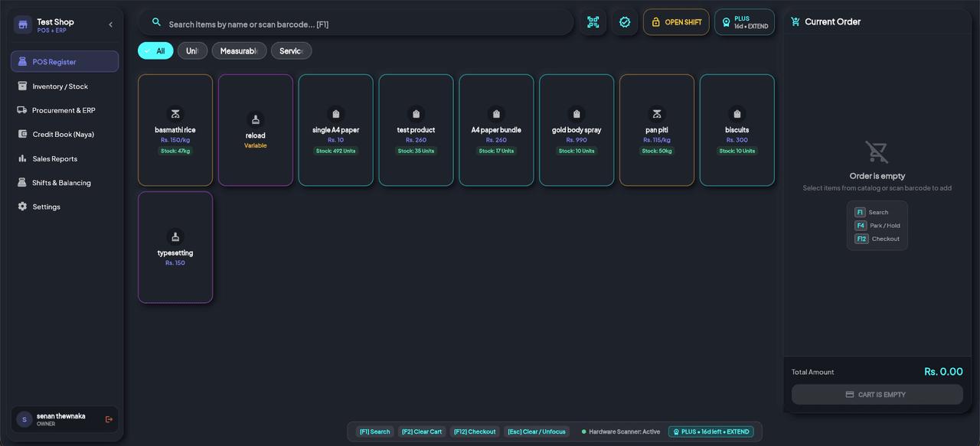Click the stamp icon on typesetting card
The height and width of the screenshot is (446, 980).
click(x=175, y=237)
